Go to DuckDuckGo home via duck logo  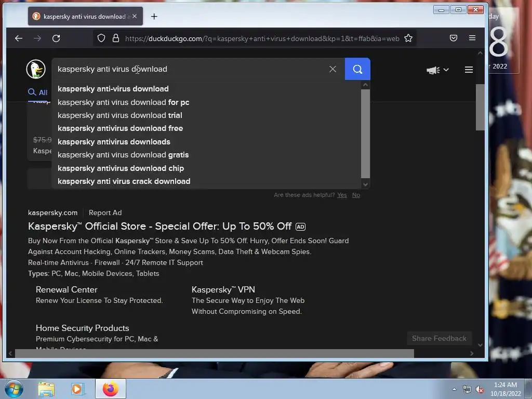pos(36,69)
